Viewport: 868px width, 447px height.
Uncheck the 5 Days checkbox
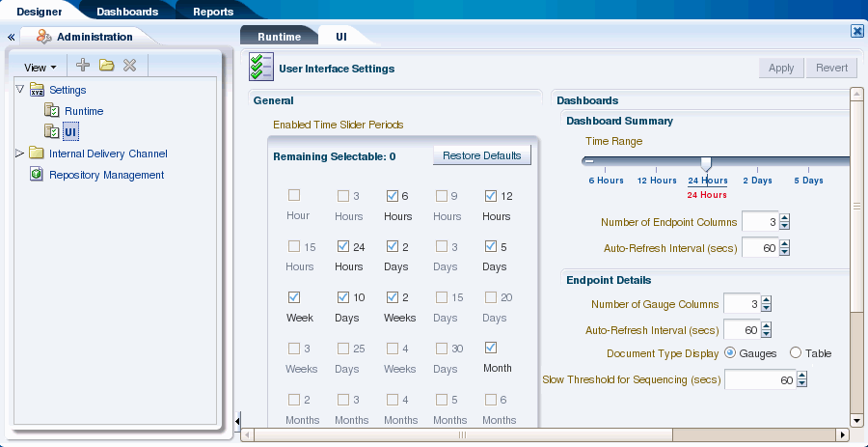[x=491, y=246]
